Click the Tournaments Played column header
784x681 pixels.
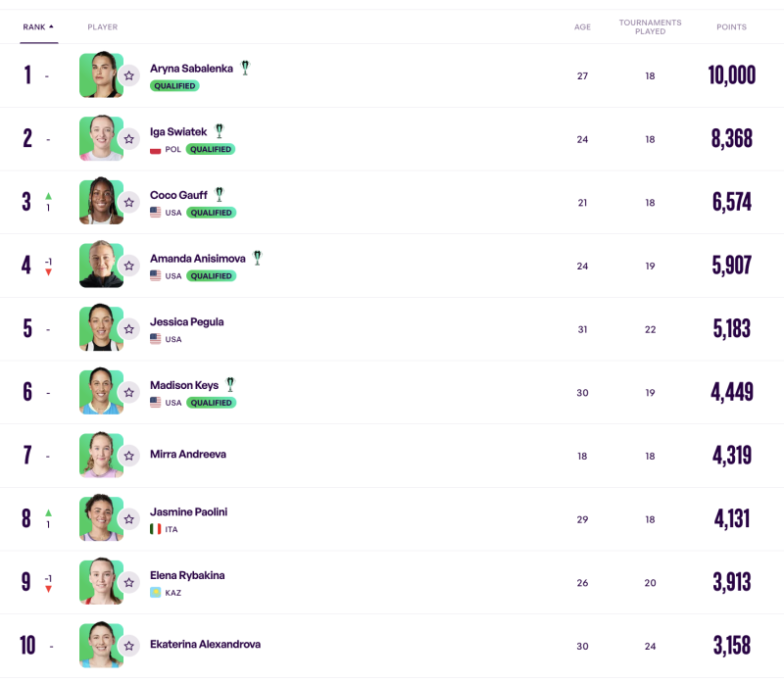tap(650, 27)
